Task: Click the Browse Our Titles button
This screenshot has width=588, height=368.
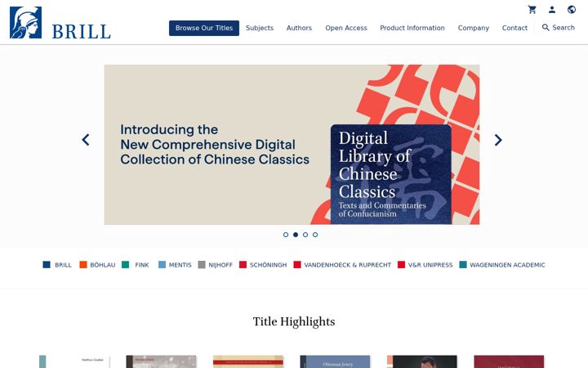Action: pos(204,28)
